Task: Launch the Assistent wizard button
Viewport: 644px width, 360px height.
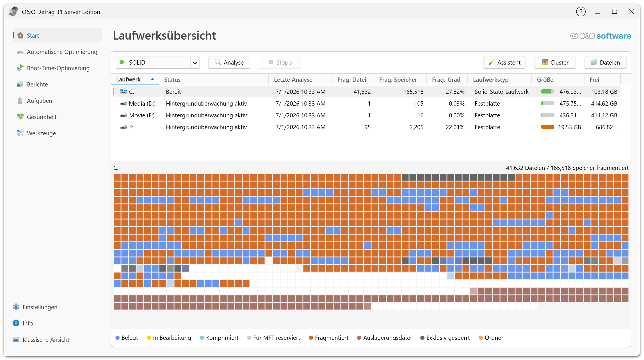Action: (504, 62)
